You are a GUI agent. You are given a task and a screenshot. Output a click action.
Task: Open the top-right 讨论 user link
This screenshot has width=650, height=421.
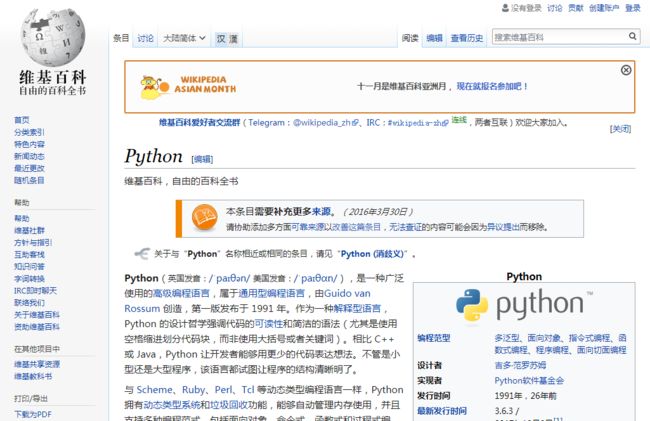(555, 8)
